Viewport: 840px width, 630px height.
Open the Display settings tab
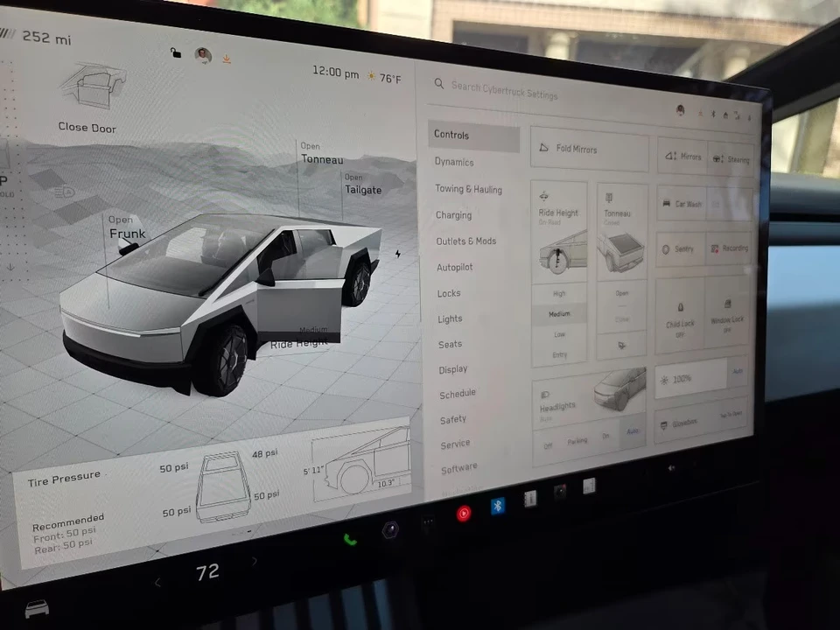(x=453, y=369)
